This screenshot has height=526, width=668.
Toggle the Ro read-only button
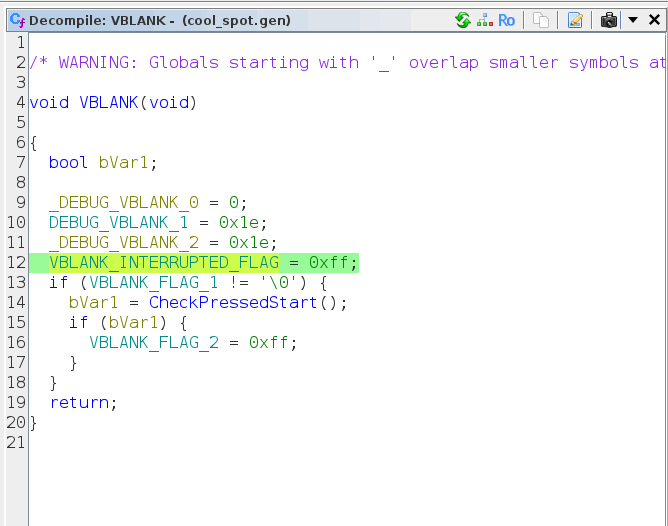507,20
